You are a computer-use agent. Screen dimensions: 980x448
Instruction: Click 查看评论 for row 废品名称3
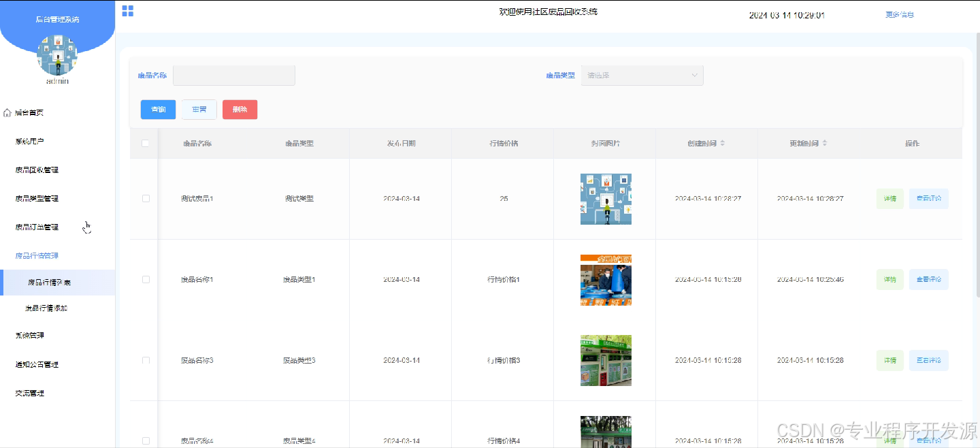click(929, 360)
